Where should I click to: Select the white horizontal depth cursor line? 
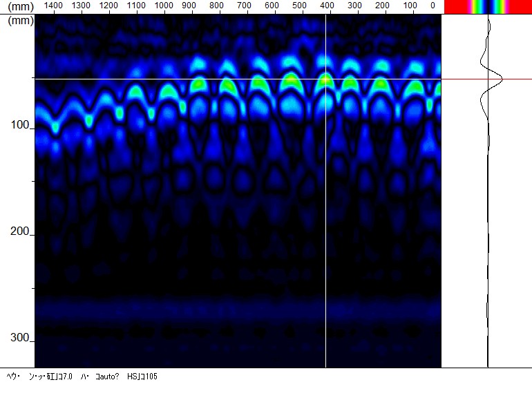coord(238,79)
